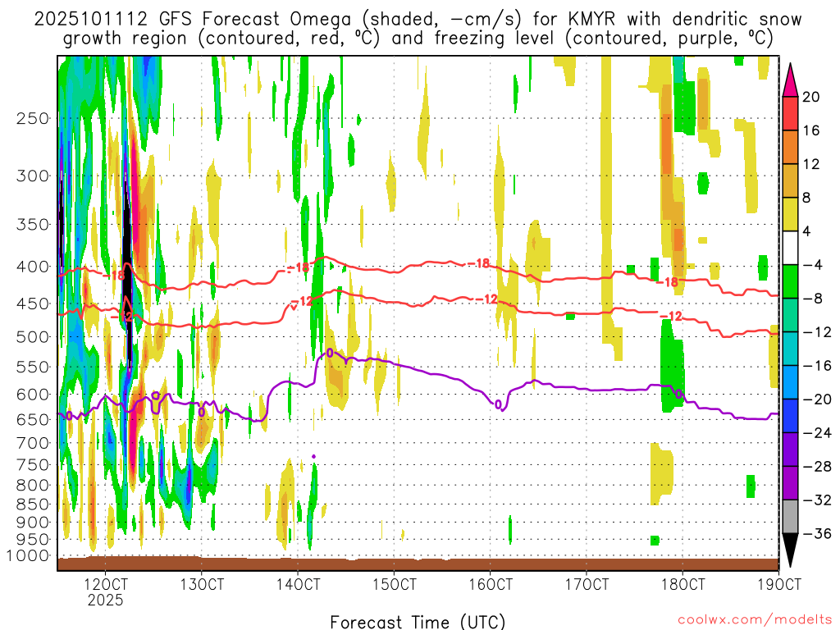
Task: Pick the orange 12 to 16 colorbar swatch
Action: coord(790,148)
